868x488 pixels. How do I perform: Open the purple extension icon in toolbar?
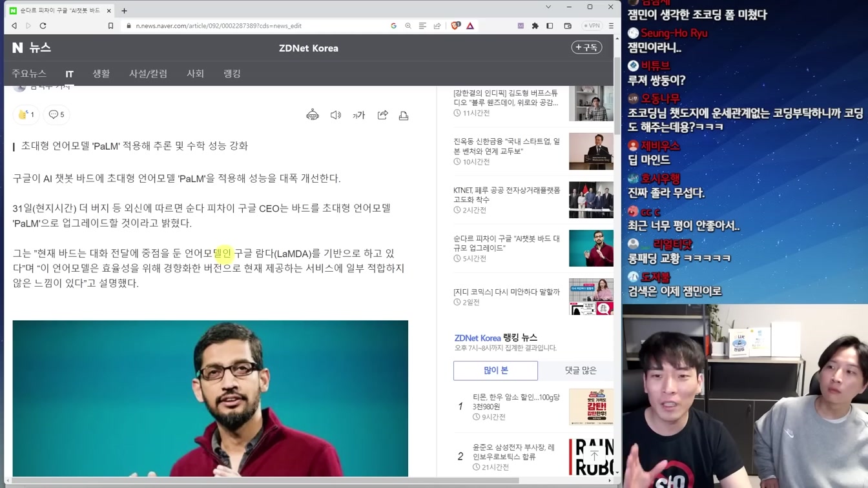click(521, 26)
